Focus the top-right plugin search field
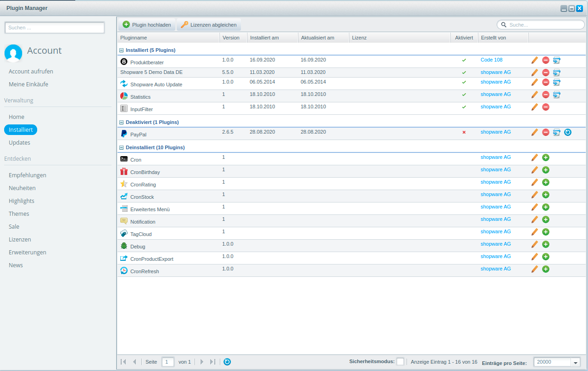This screenshot has width=588, height=371. click(540, 25)
